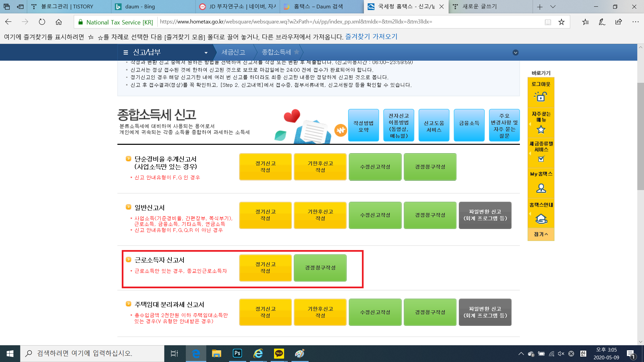644x362 pixels.
Task: Add page to browser favorites star
Action: pyautogui.click(x=561, y=22)
